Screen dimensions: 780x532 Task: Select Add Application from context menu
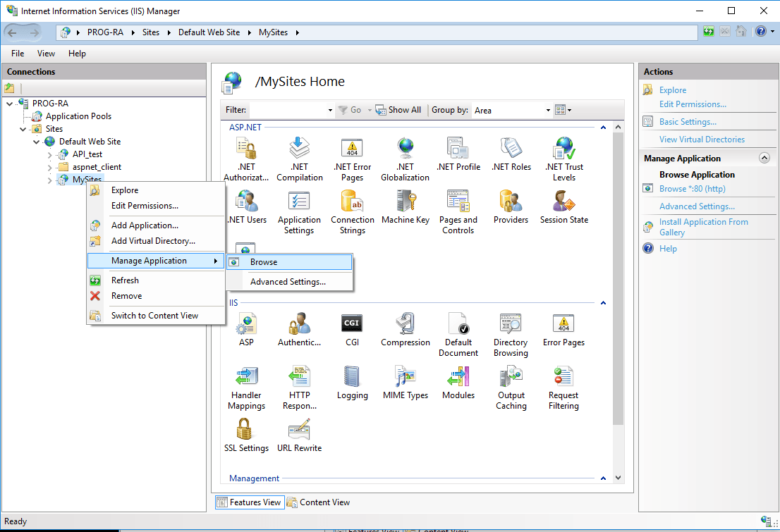(x=156, y=225)
